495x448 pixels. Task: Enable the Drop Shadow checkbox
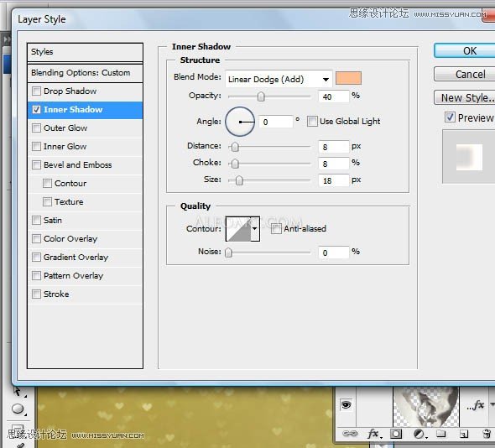tap(36, 91)
